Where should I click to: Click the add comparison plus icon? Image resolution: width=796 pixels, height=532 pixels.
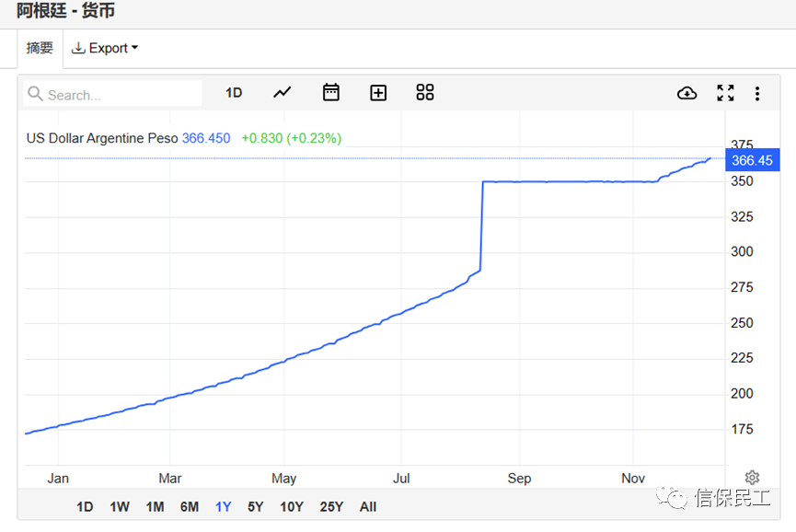378,93
